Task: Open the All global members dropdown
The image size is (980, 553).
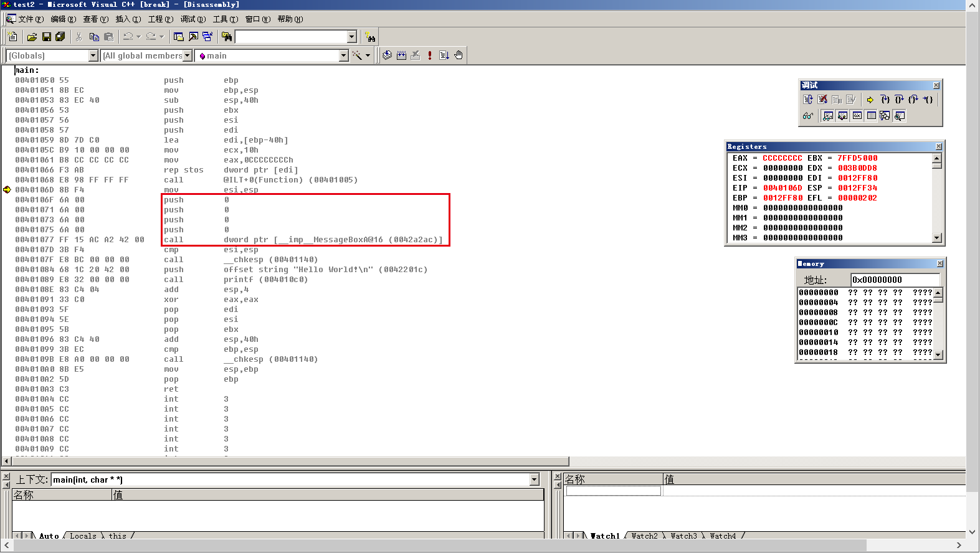Action: (187, 55)
